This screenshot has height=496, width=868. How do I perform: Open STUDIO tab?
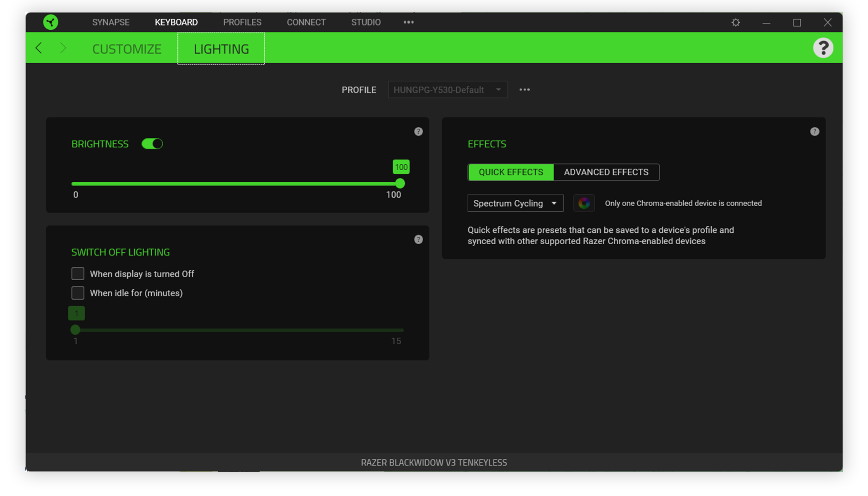pyautogui.click(x=366, y=22)
